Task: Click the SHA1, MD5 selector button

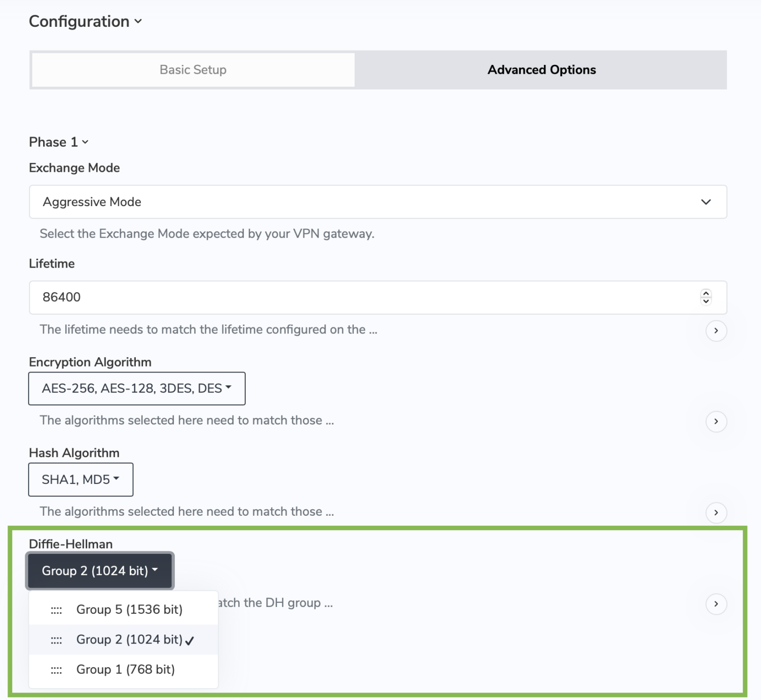Action: click(x=80, y=480)
